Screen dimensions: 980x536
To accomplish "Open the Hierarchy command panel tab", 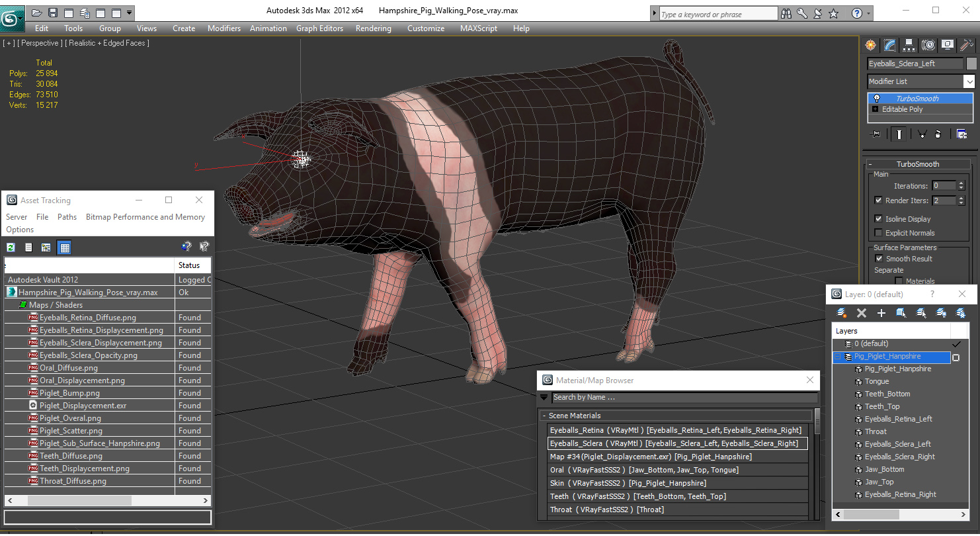I will [909, 45].
